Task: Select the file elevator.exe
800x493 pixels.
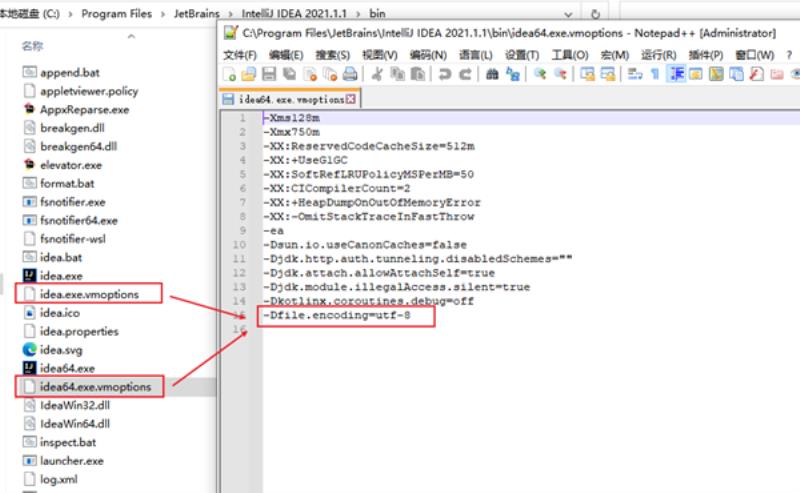Action: 71,165
